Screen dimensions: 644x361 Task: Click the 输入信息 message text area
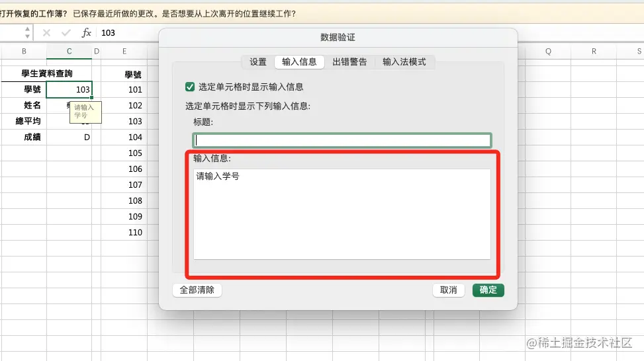(x=342, y=214)
